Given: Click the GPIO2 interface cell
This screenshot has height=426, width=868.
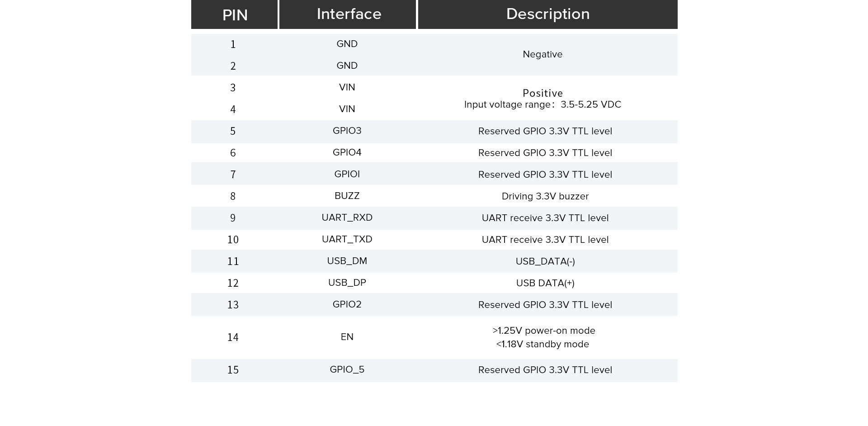Looking at the screenshot, I should (x=347, y=304).
